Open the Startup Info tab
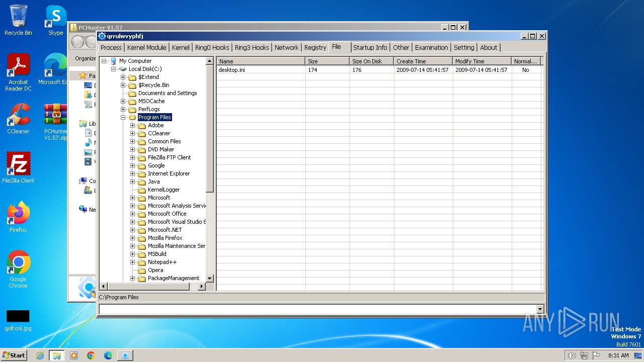This screenshot has width=644, height=362. click(370, 47)
